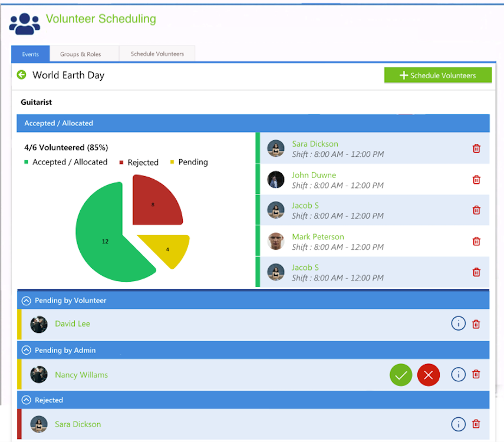Reject Nancy Willams with red X button
The height and width of the screenshot is (442, 504).
[429, 375]
